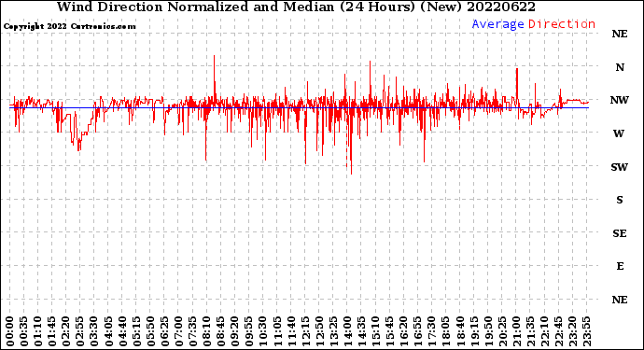
Task: Click the 02:20 time axis label
Action: tap(66, 331)
